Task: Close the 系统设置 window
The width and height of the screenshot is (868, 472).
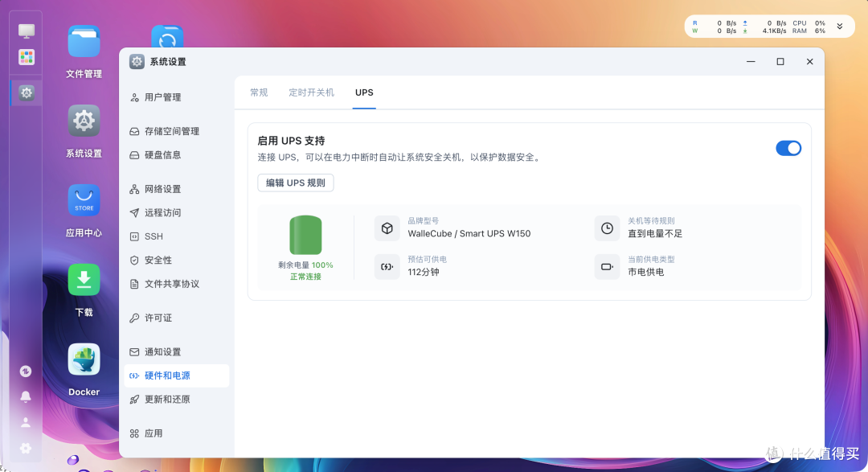Action: 810,61
